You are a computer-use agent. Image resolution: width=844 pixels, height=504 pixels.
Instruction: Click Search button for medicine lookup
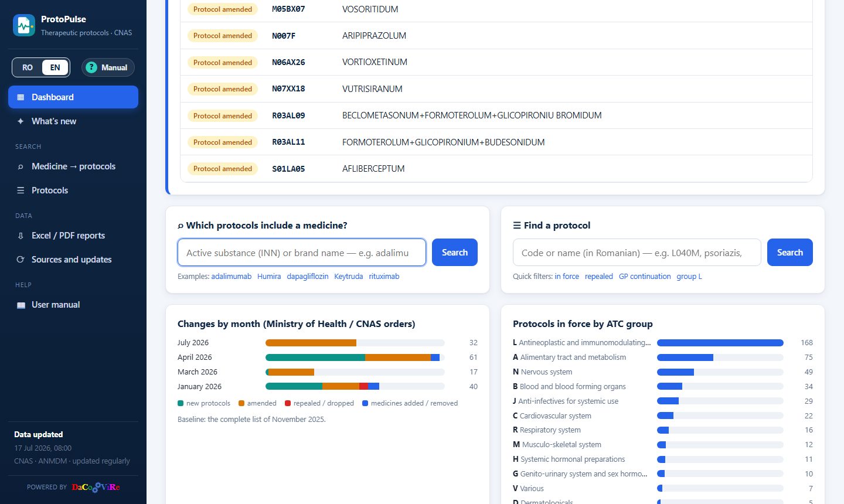[455, 253]
